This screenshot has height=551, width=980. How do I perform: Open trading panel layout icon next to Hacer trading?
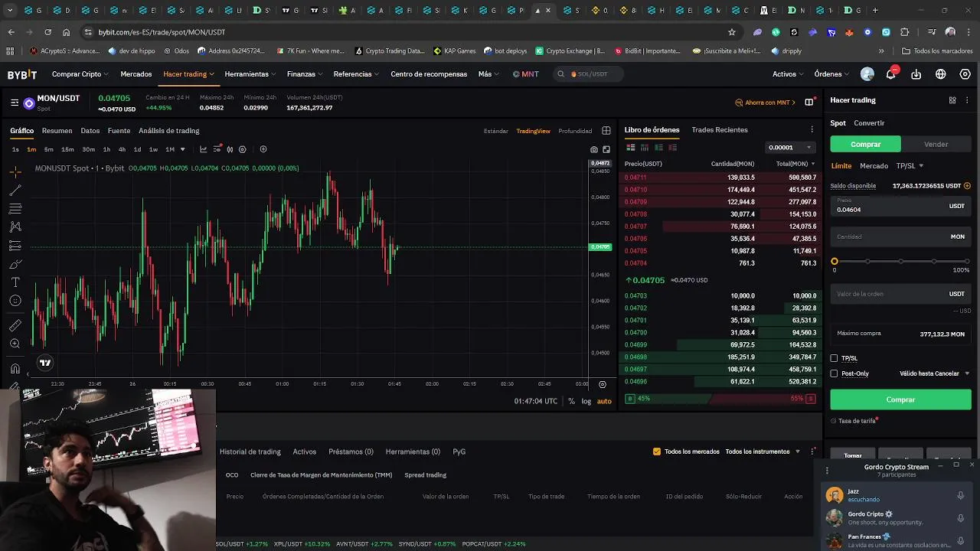(952, 100)
